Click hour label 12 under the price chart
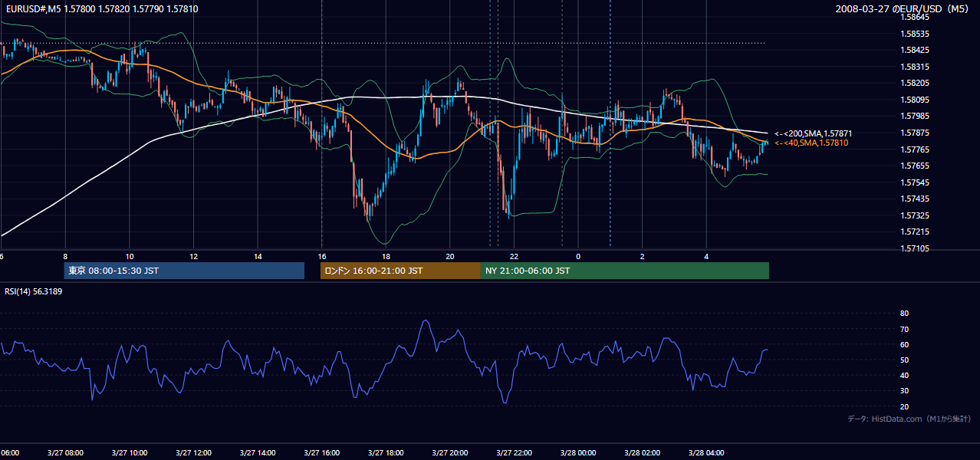This screenshot has height=460, width=980. pos(193,257)
